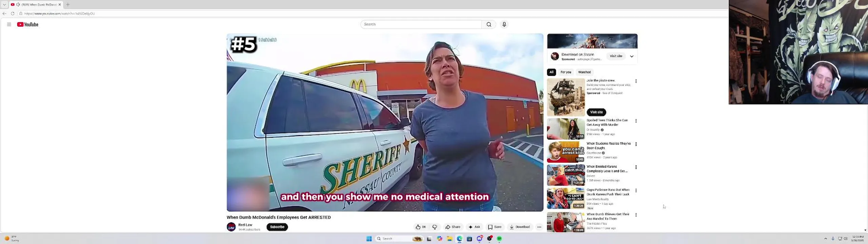Viewport: 868px width, 244px height.
Task: Open the Red Law channel name link
Action: click(245, 225)
